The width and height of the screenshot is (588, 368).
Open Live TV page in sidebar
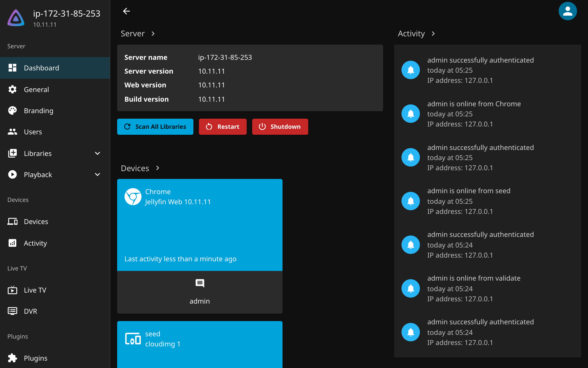click(55, 290)
